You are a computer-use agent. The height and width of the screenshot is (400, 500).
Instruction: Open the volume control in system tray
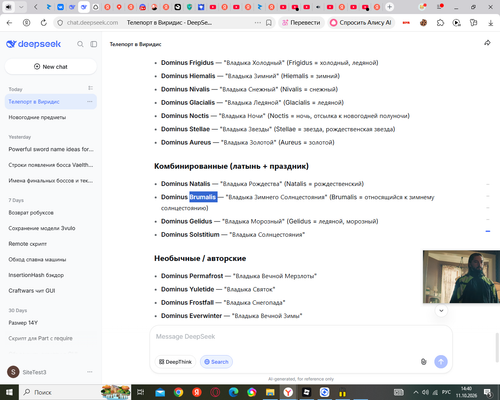click(x=425, y=392)
